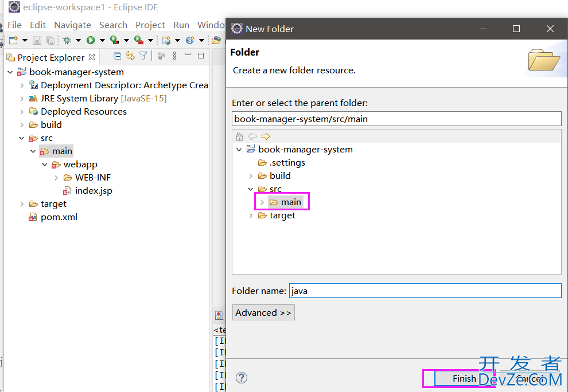Click the Advanced >> button
The width and height of the screenshot is (568, 392).
[x=263, y=312]
